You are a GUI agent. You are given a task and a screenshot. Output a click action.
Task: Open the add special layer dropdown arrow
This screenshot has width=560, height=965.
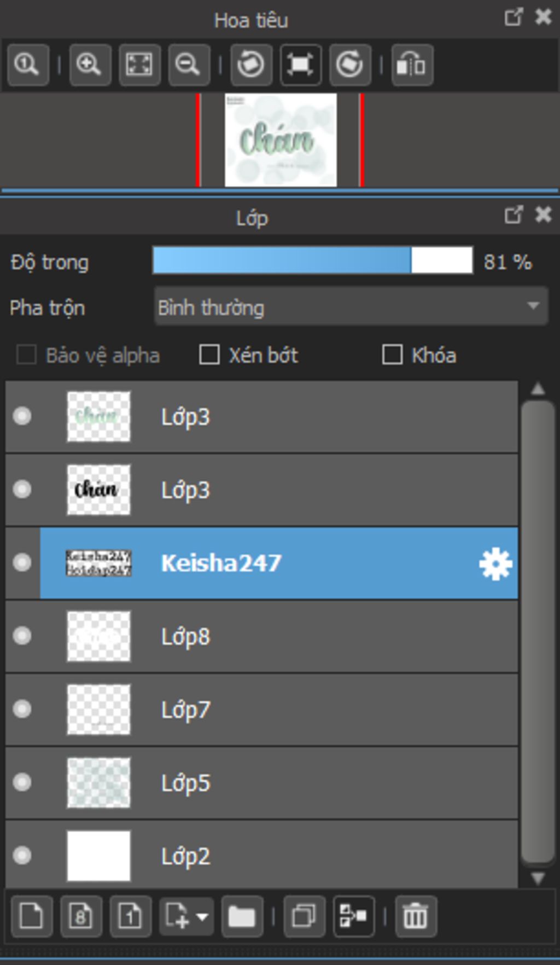[x=202, y=916]
